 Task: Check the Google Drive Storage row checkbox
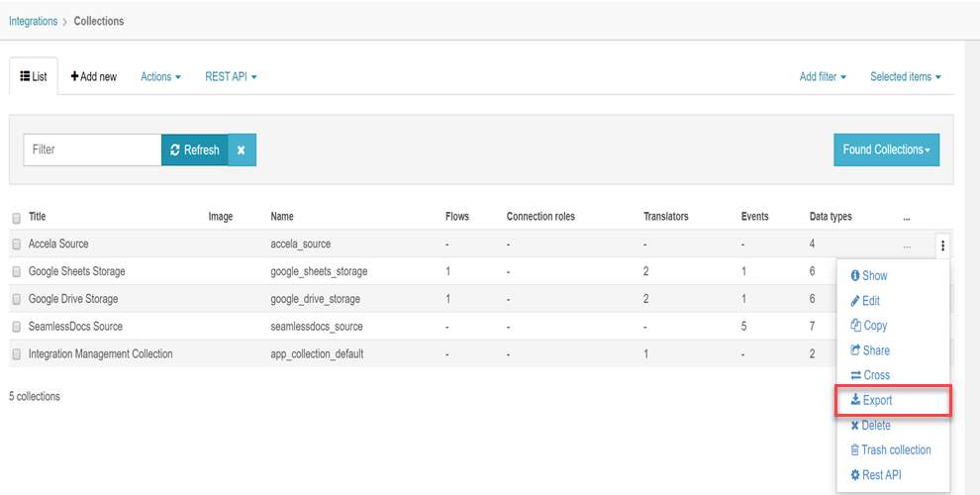click(16, 299)
